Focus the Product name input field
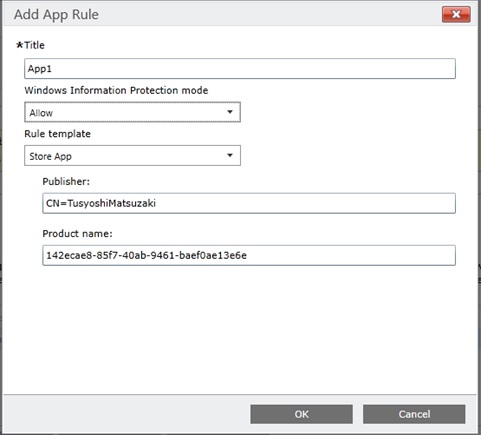The image size is (481, 435). point(249,255)
